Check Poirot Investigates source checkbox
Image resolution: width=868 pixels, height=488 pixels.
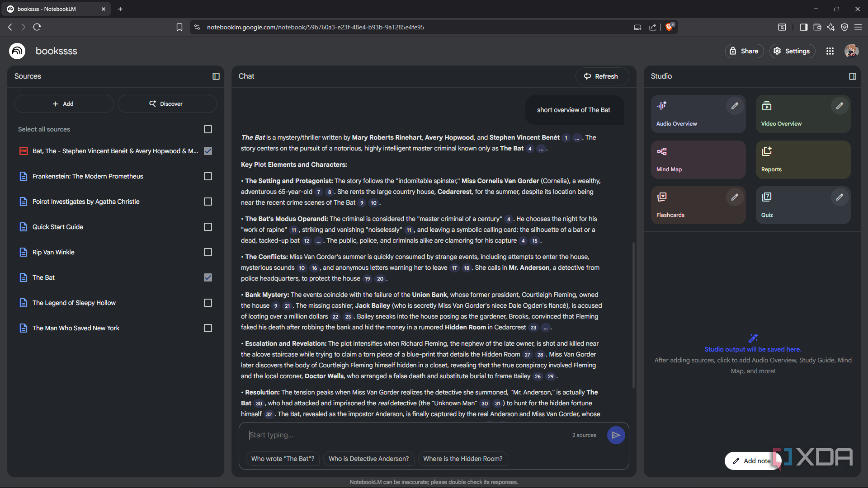pos(208,202)
